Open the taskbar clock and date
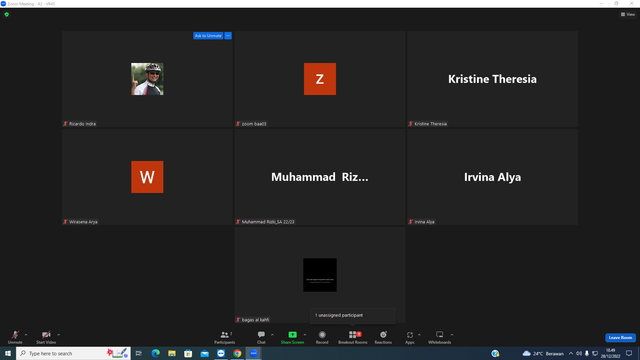This screenshot has height=360, width=640. (x=611, y=353)
